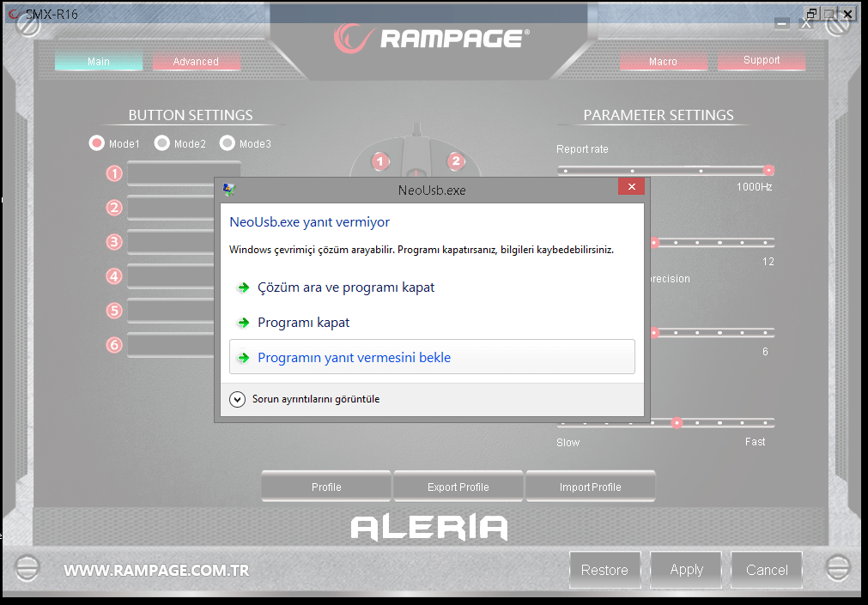Open the Main tab
The width and height of the screenshot is (868, 605).
[99, 62]
